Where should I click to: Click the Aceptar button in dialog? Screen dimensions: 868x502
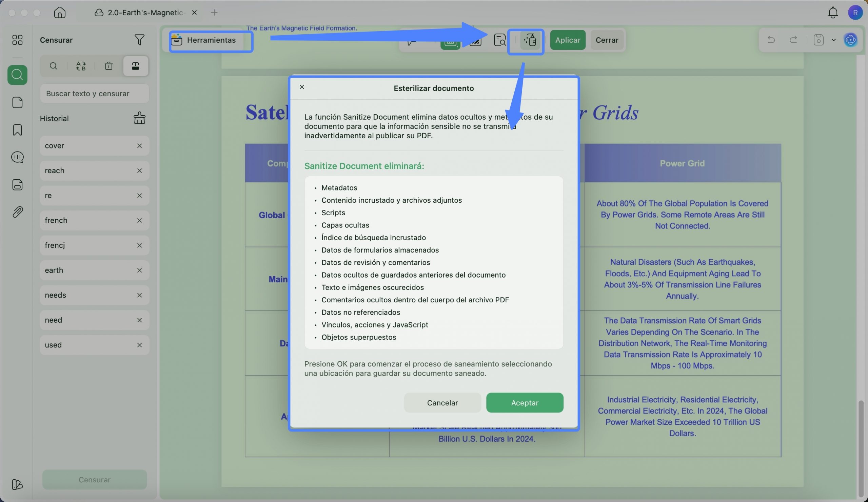point(524,402)
